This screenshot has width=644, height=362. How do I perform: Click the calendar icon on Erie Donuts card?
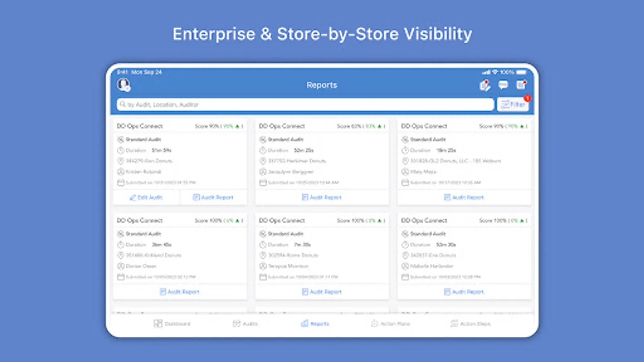click(405, 277)
